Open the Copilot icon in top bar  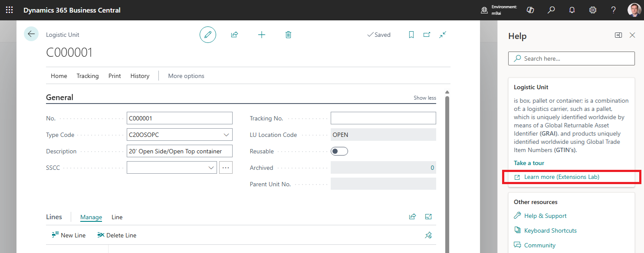pos(530,10)
